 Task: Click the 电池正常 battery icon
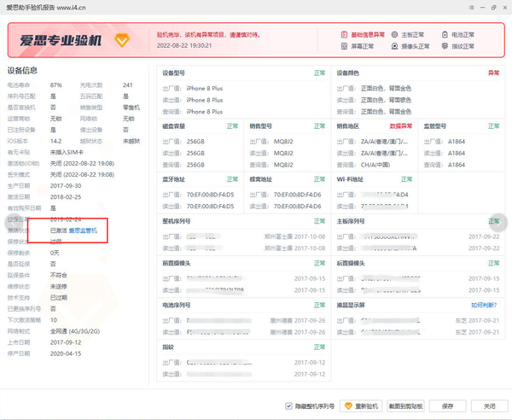[x=445, y=35]
